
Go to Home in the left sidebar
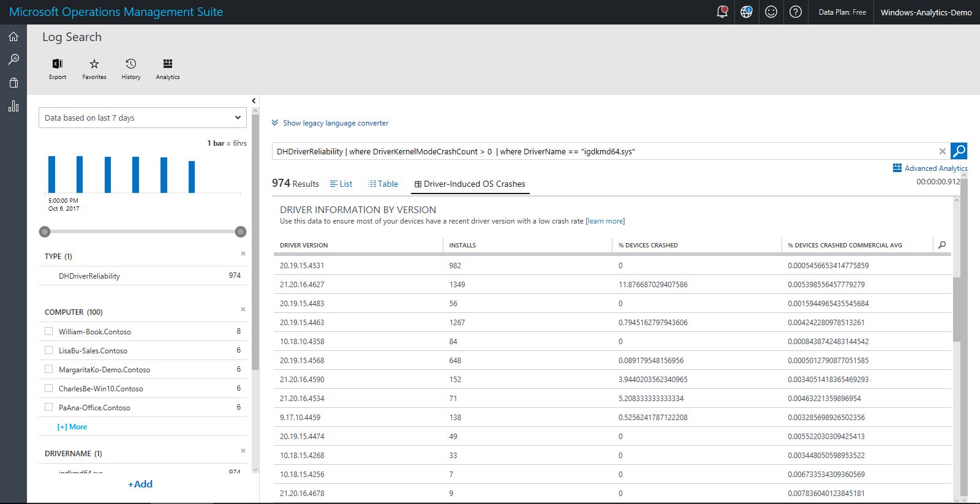point(13,37)
